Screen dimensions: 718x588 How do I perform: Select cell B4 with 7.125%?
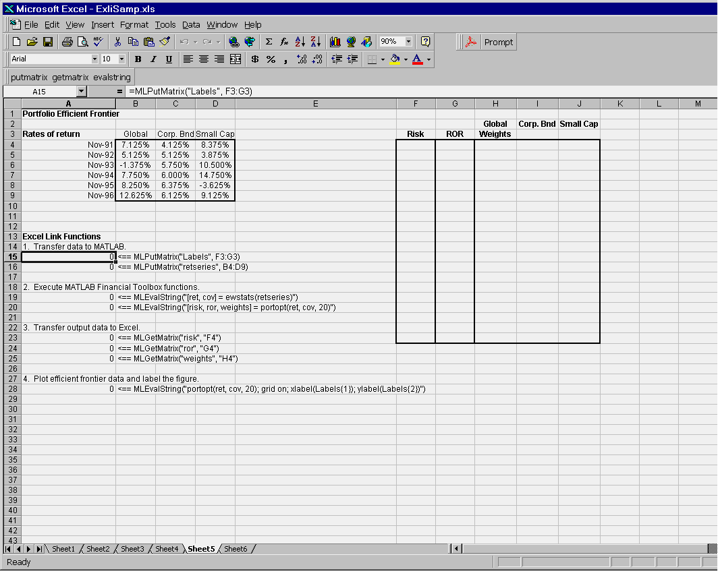136,144
